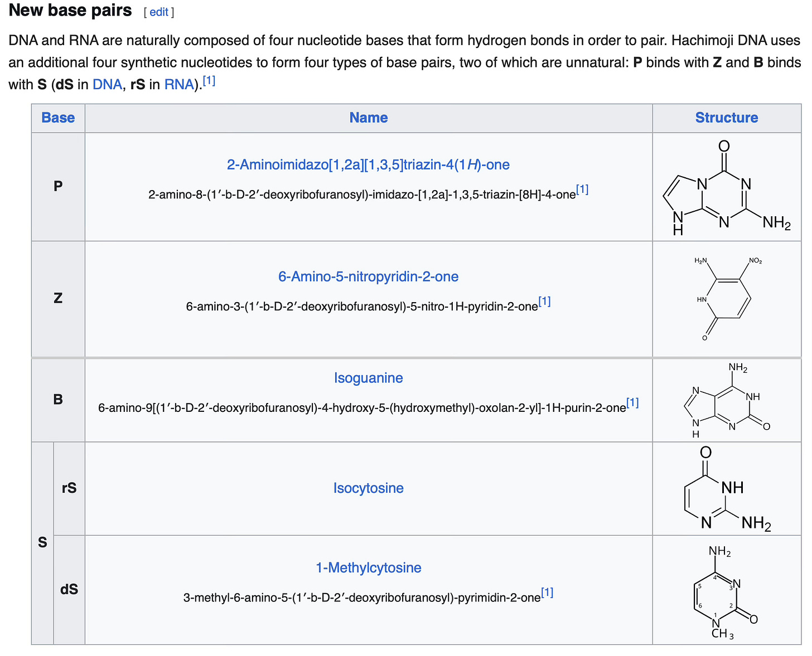Viewport: 812px width, 656px height.
Task: Click the edit link beside New base pairs
Action: pos(158,12)
